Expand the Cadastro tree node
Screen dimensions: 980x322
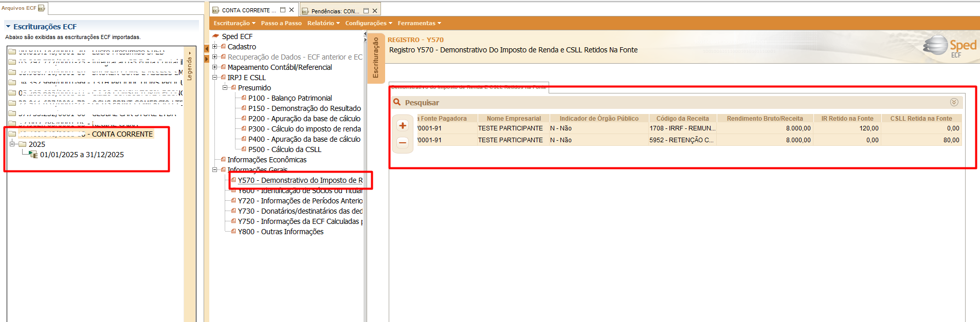215,47
